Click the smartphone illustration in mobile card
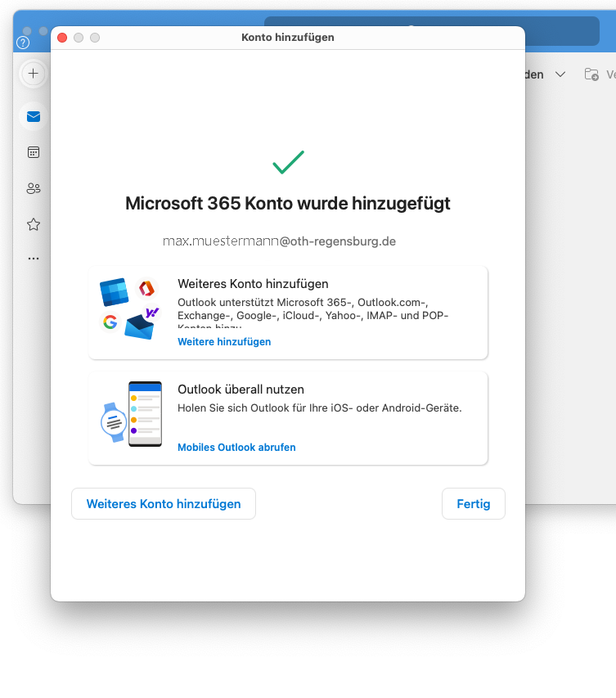This screenshot has width=616, height=698. click(x=145, y=413)
